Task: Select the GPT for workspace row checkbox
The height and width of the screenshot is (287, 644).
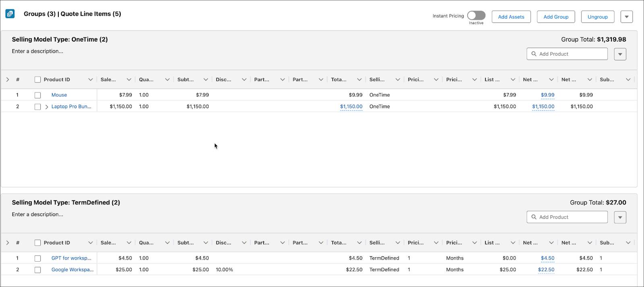Action: coord(37,258)
